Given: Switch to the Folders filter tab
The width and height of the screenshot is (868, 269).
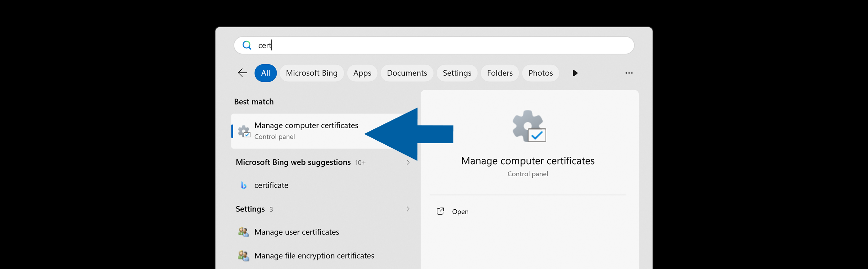Looking at the screenshot, I should coord(500,73).
